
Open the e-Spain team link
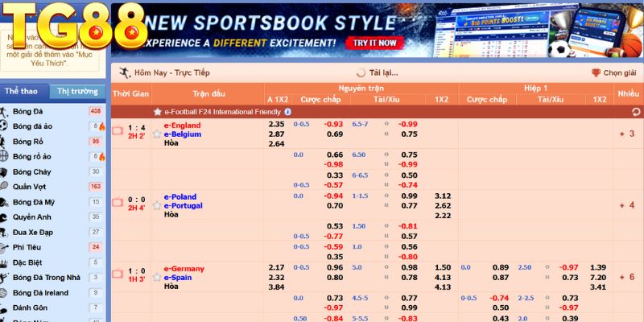(x=177, y=278)
